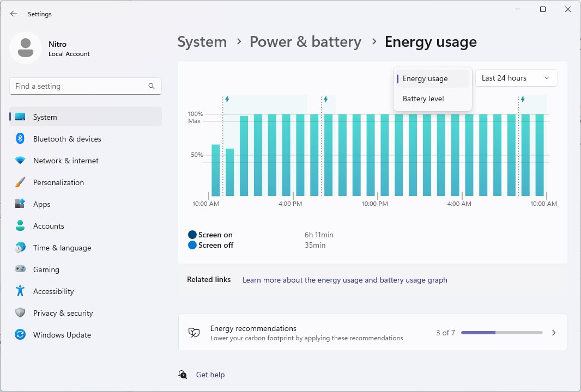Click the 100% Max axis label
Screen dimensions: 581x392
point(195,118)
